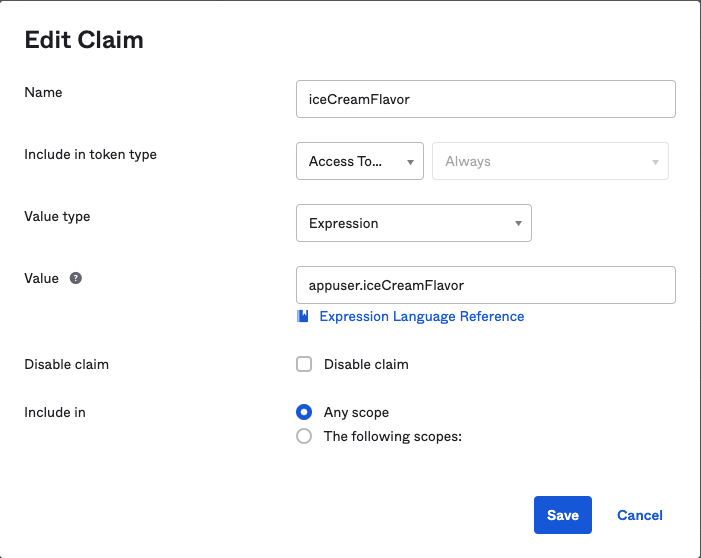
Task: Click the "Disable claim" text beside the checkbox
Action: pos(366,364)
